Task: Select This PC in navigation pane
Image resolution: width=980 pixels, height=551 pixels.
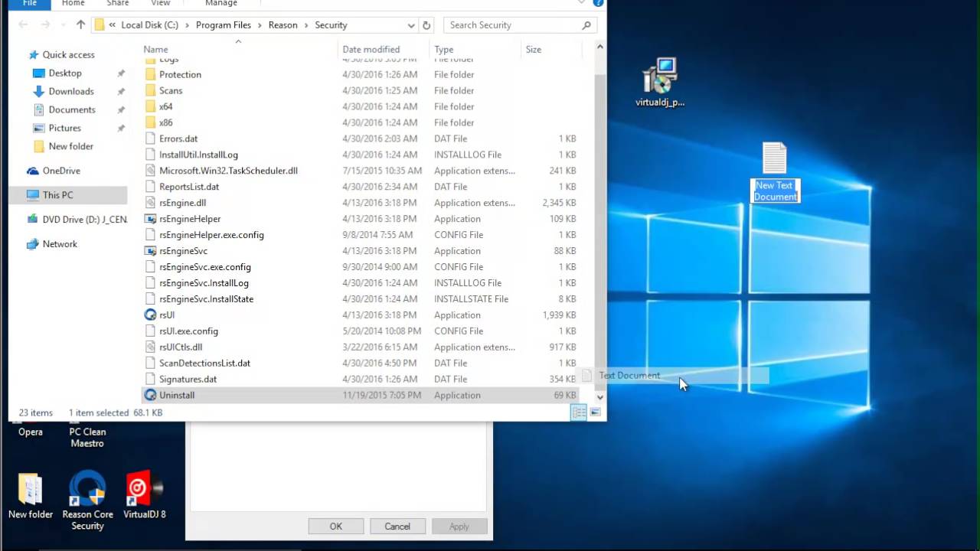Action: coord(57,195)
